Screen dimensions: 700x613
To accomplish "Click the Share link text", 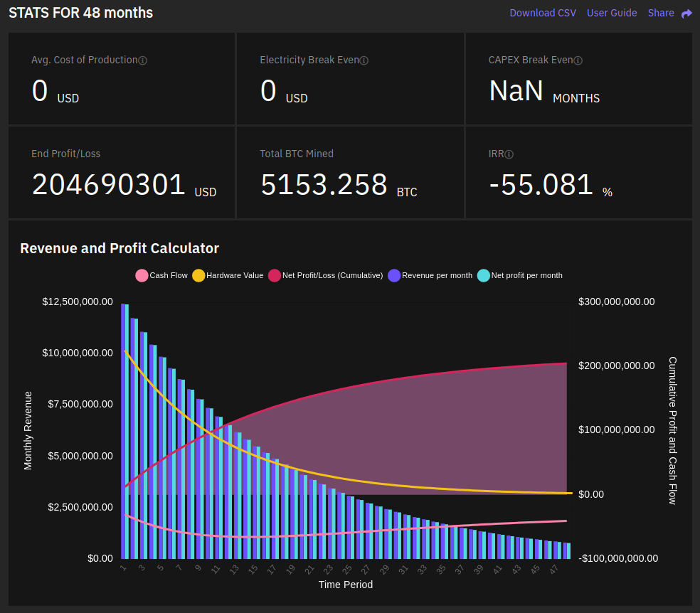I will [x=661, y=13].
